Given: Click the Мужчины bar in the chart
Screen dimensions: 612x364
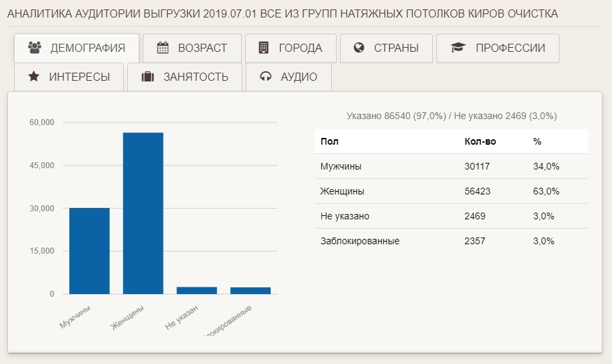Looking at the screenshot, I should pos(90,251).
